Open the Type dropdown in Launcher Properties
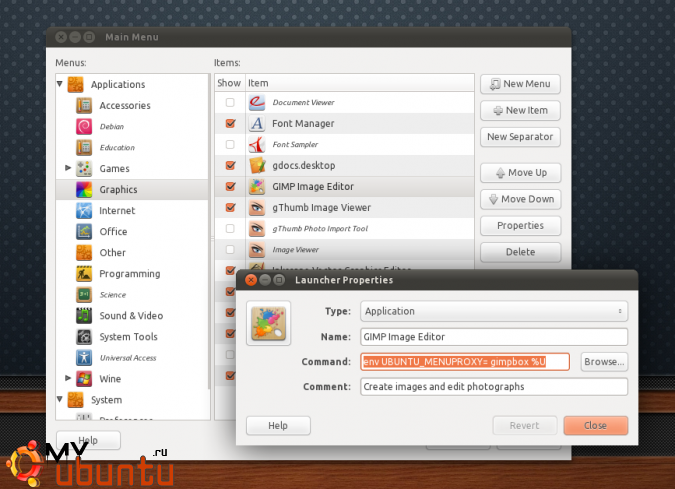This screenshot has height=489, width=675. click(494, 311)
